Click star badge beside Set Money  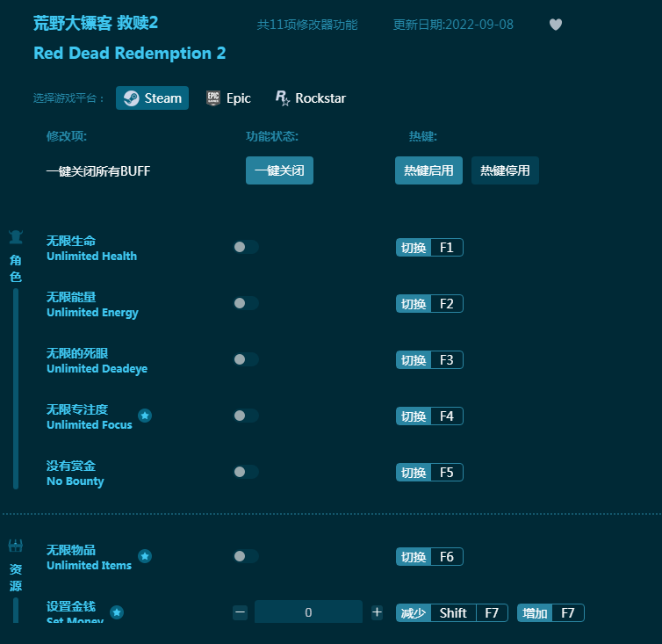117,612
